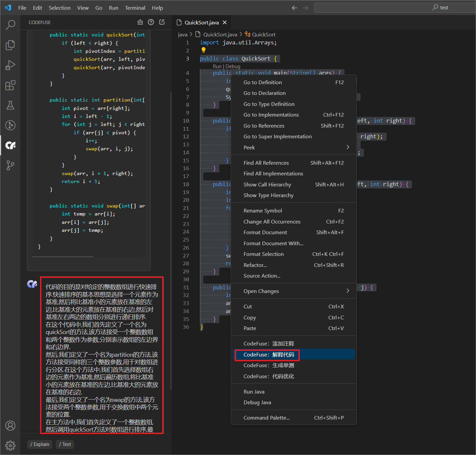Choose Go to Declaration

tap(294, 93)
